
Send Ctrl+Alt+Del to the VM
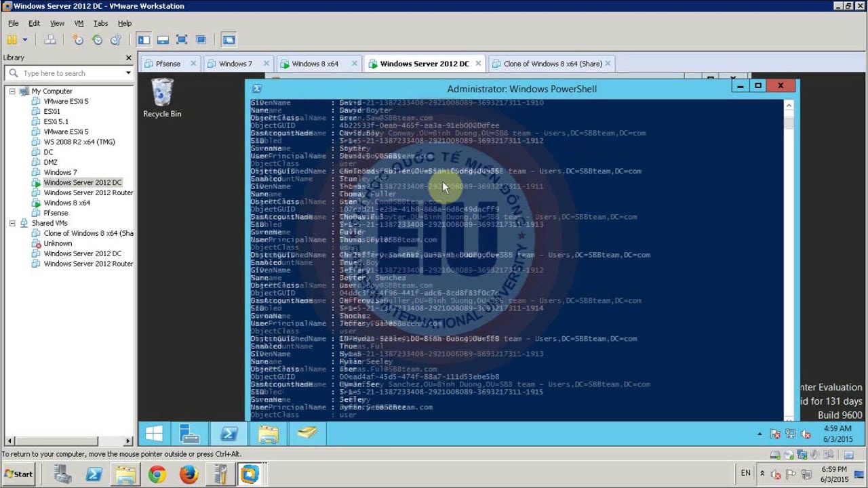[50, 40]
